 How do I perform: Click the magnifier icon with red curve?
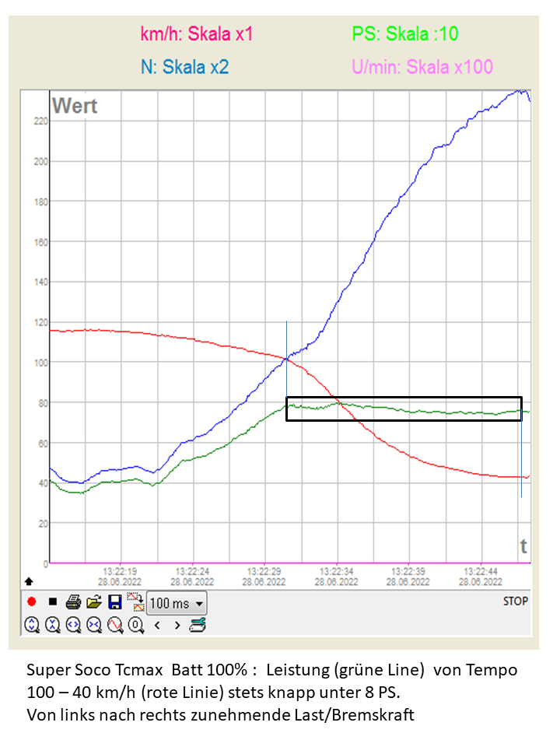(x=114, y=624)
